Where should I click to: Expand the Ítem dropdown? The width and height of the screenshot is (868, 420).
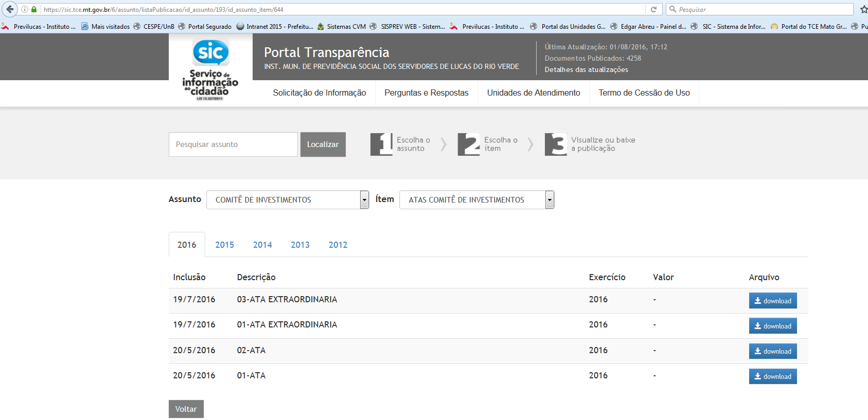(550, 199)
